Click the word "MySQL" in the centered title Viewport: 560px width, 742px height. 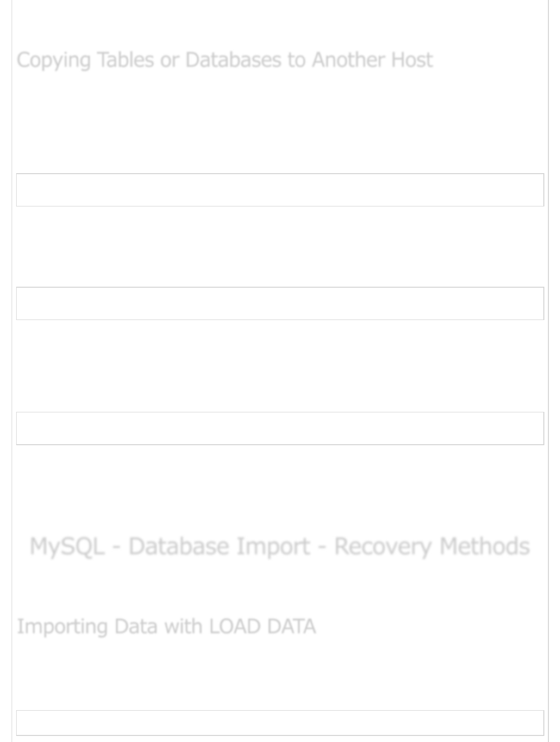(x=67, y=547)
